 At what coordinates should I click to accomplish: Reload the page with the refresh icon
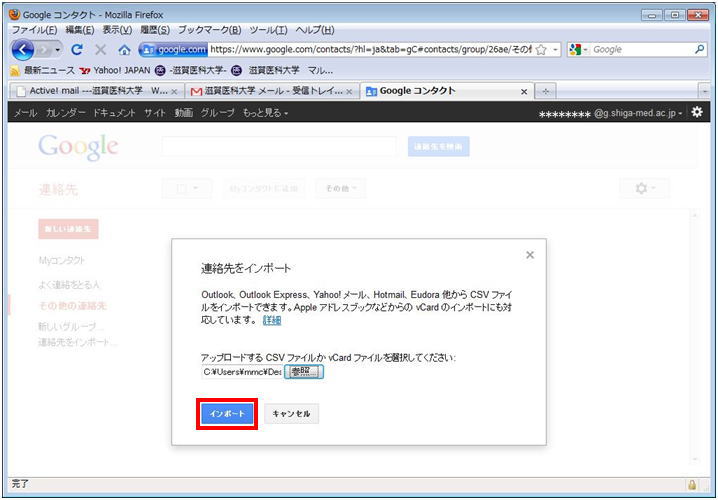77,49
